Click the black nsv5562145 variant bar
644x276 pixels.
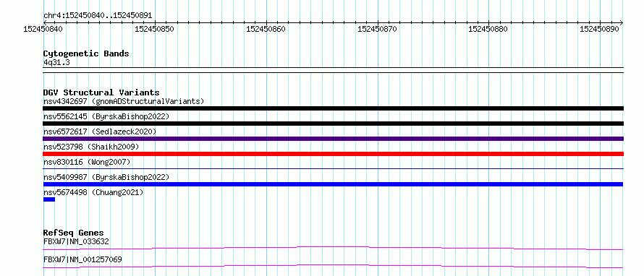[333, 124]
